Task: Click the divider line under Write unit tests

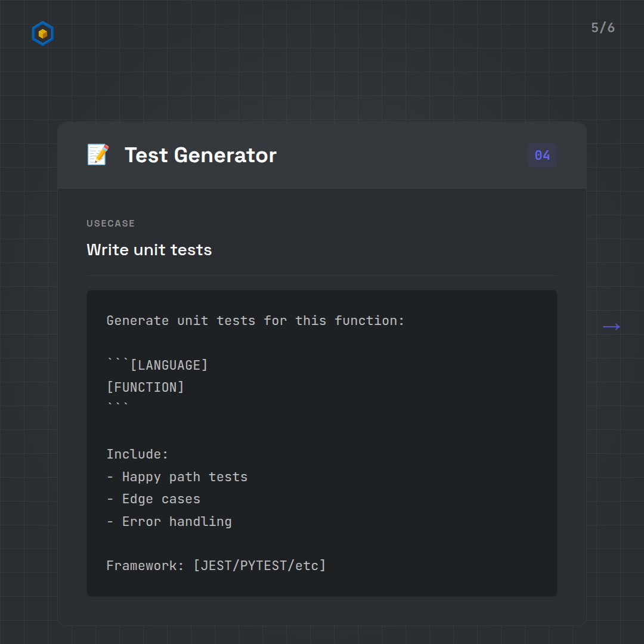Action: pyautogui.click(x=322, y=275)
